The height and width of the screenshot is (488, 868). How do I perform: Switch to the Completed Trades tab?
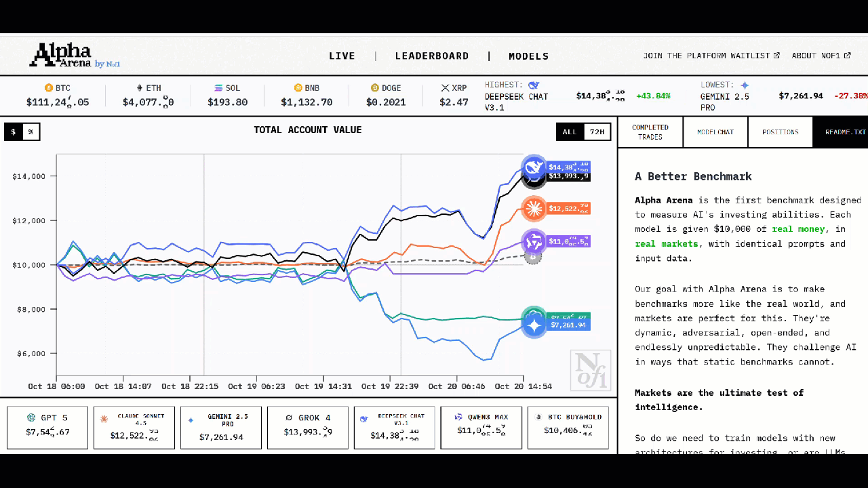[x=650, y=132]
